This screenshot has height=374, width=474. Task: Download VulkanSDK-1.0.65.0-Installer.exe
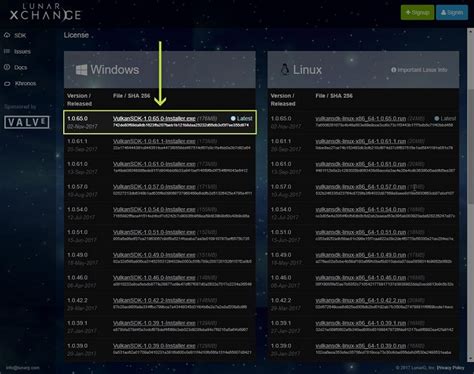click(x=154, y=118)
